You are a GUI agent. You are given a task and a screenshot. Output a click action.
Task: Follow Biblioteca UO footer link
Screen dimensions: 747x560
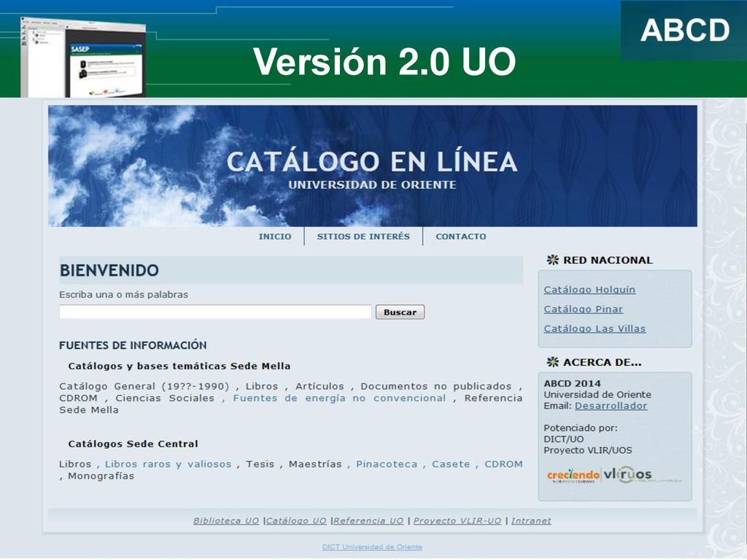[x=226, y=521]
